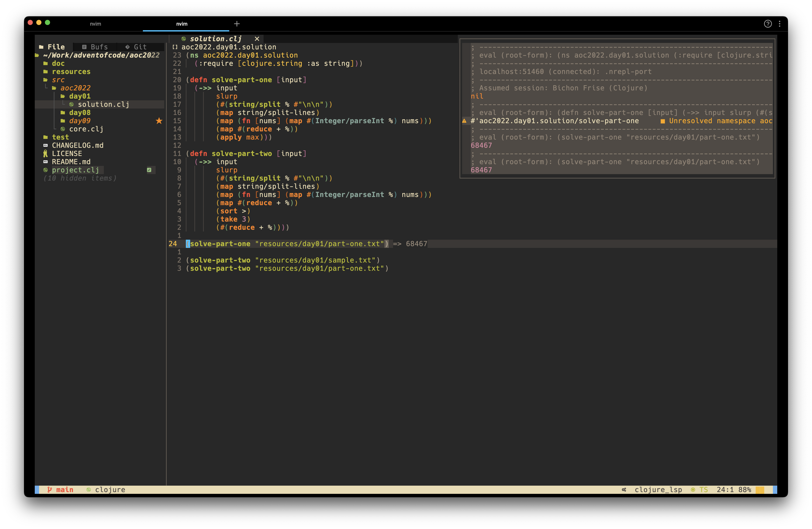
Task: Click the (take 3) code line
Action: (x=233, y=219)
